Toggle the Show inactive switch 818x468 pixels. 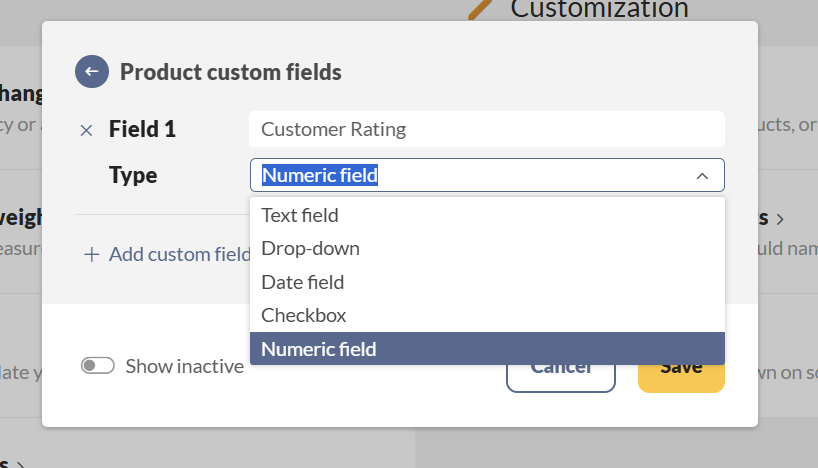[x=98, y=366]
